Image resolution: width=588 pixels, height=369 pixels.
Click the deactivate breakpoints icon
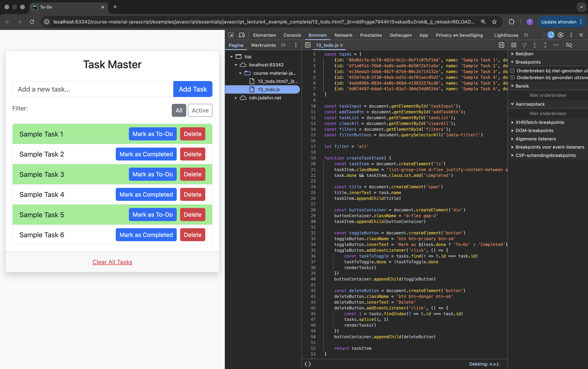coord(569,45)
